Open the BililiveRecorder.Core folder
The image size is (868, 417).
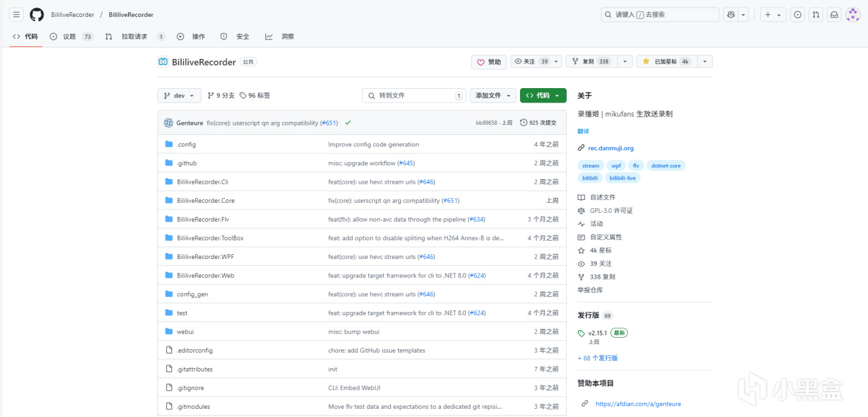pos(205,201)
